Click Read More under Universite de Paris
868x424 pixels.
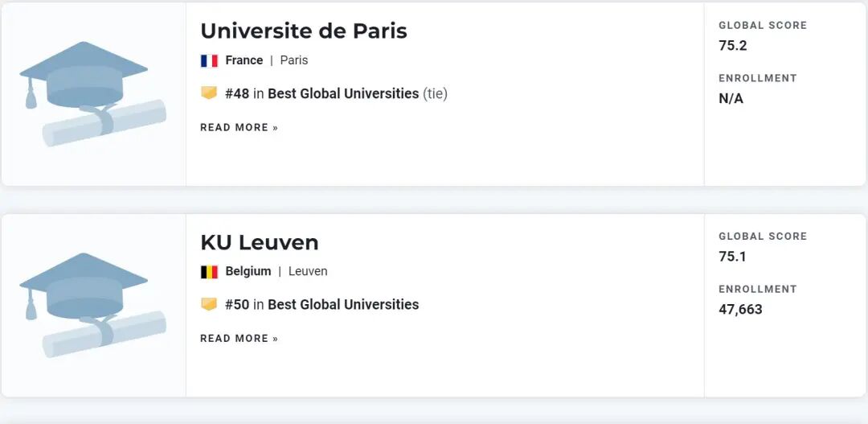click(239, 127)
